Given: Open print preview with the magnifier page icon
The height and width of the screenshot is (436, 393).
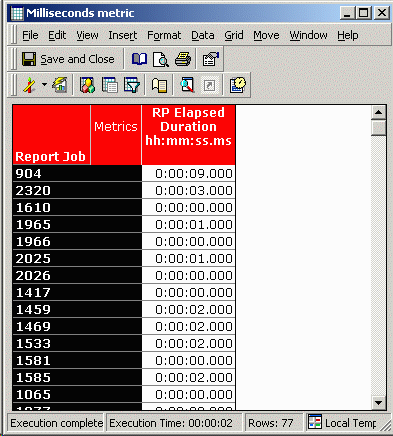Looking at the screenshot, I should pos(160,60).
